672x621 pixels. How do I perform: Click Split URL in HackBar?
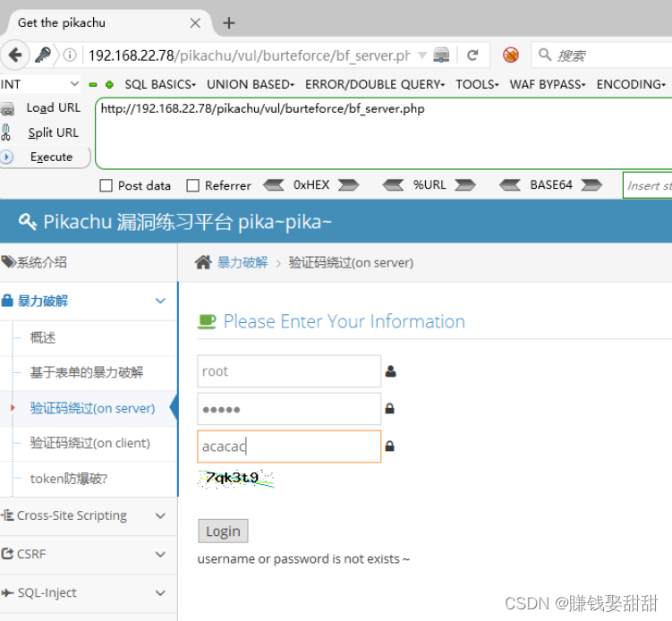(x=53, y=132)
